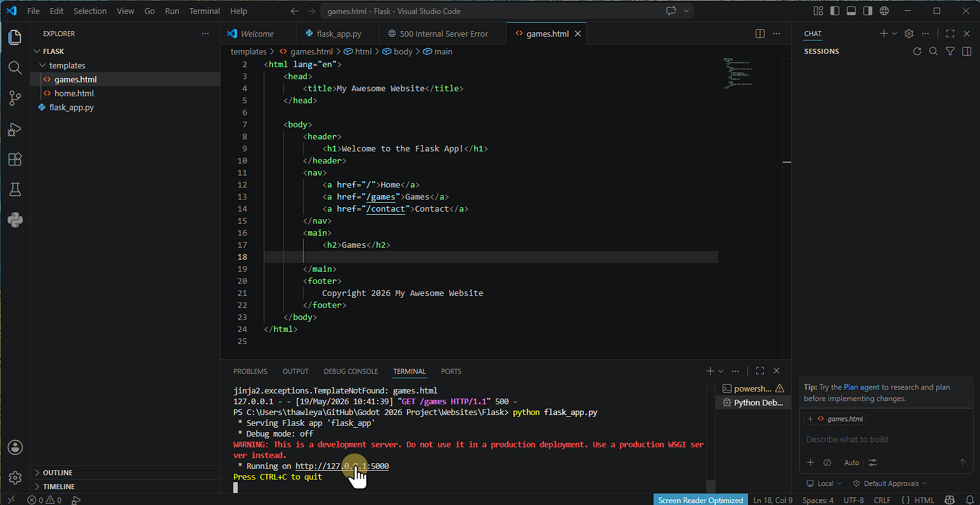
Task: Toggle sessions side-by-side layout icon
Action: coord(967,51)
